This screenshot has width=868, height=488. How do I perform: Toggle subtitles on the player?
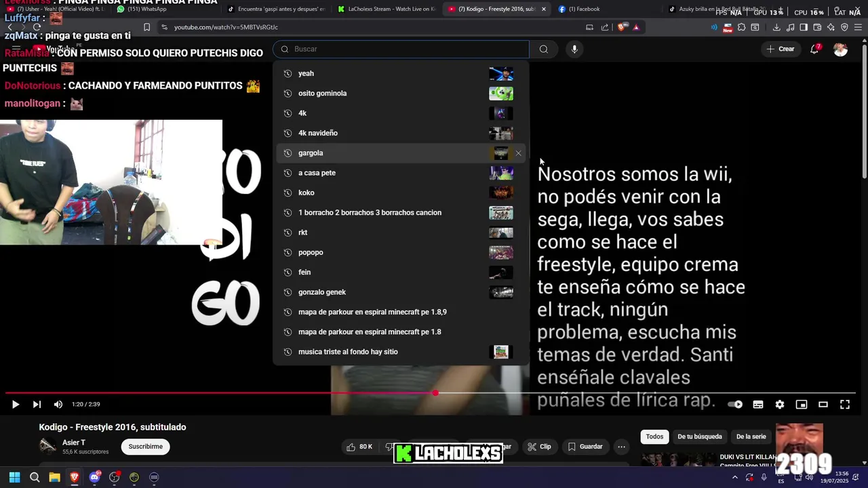[x=758, y=405]
